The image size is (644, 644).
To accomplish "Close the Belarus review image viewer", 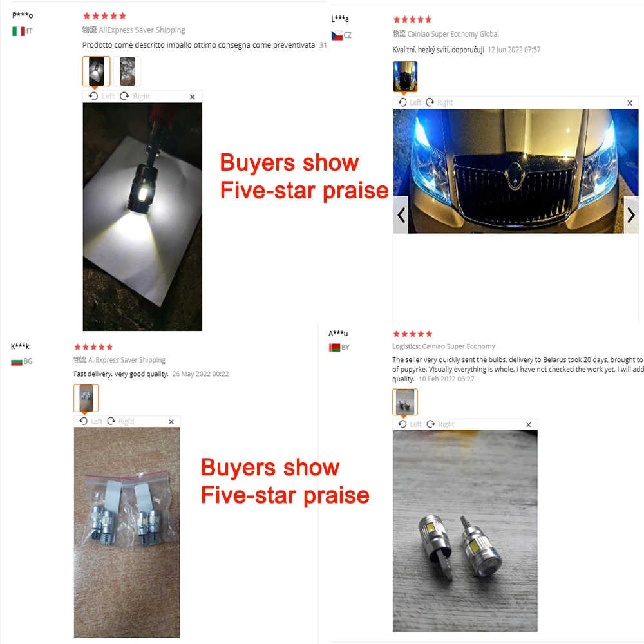I will (x=529, y=424).
